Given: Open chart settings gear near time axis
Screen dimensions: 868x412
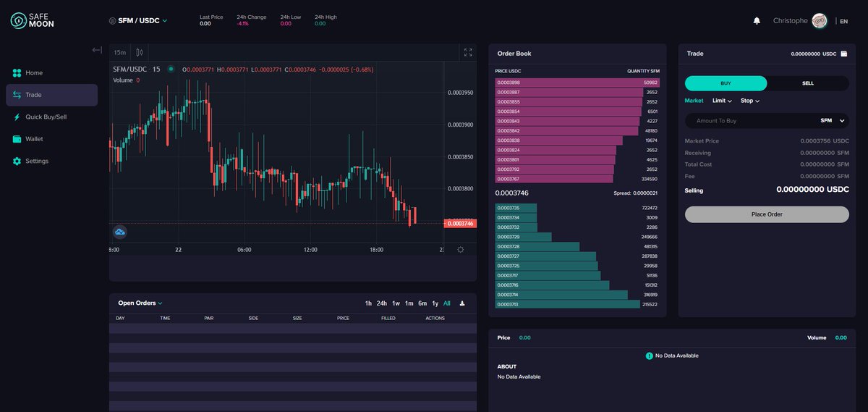Looking at the screenshot, I should [x=461, y=249].
